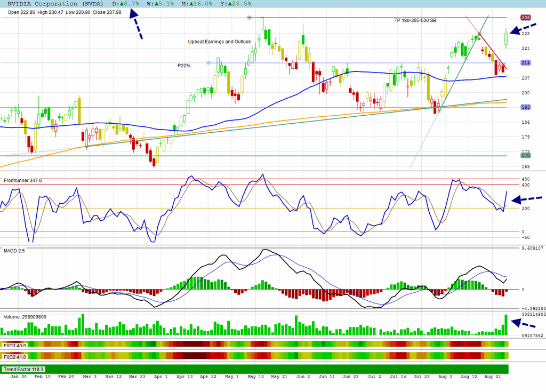Click the 59157862 volume scale minimum
546x392 pixels.
pos(532,335)
